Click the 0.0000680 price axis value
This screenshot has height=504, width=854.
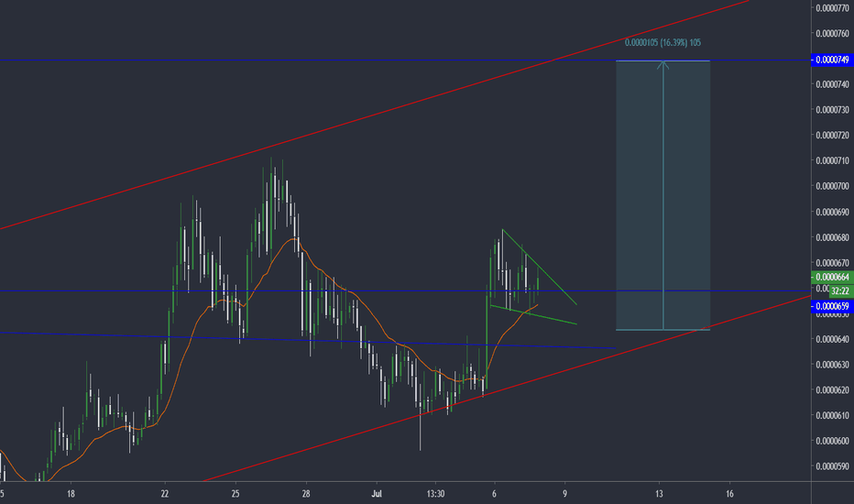(x=832, y=237)
